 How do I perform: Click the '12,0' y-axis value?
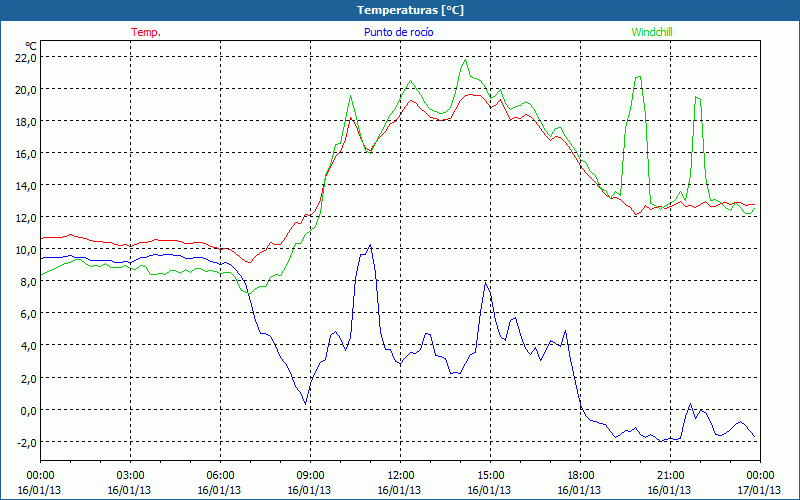[27, 218]
